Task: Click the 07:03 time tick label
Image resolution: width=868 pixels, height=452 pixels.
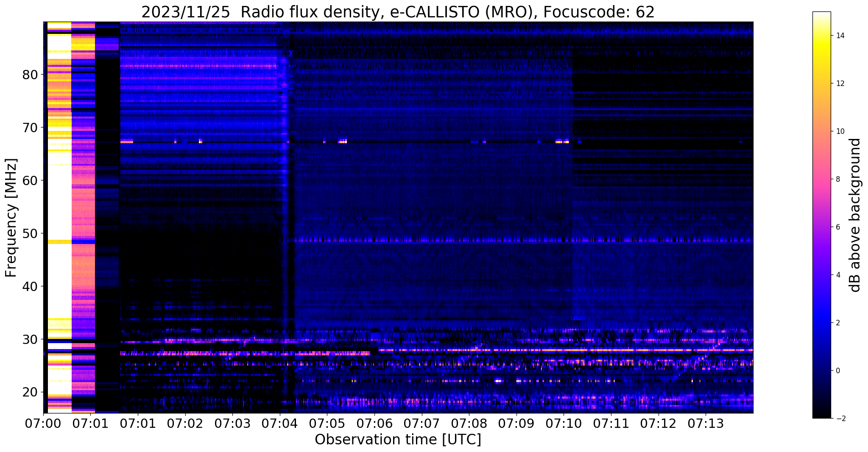Action: pos(232,423)
